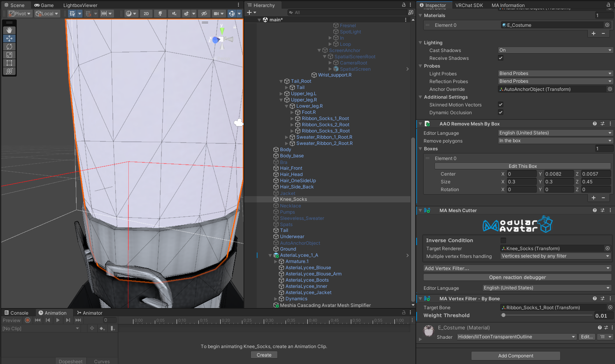Toggle scene lighting icon
The height and width of the screenshot is (364, 615).
coord(160,14)
